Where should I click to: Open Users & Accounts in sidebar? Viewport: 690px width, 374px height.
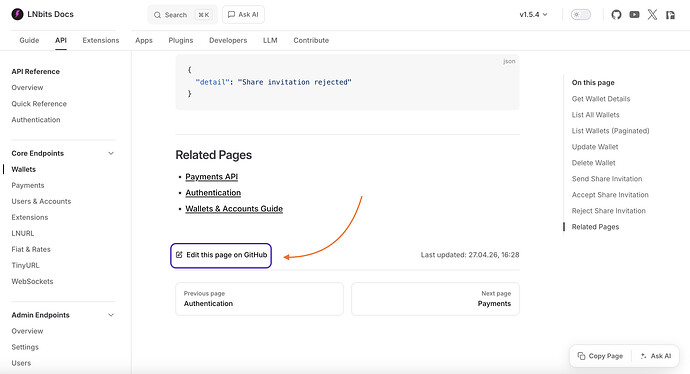click(x=41, y=201)
